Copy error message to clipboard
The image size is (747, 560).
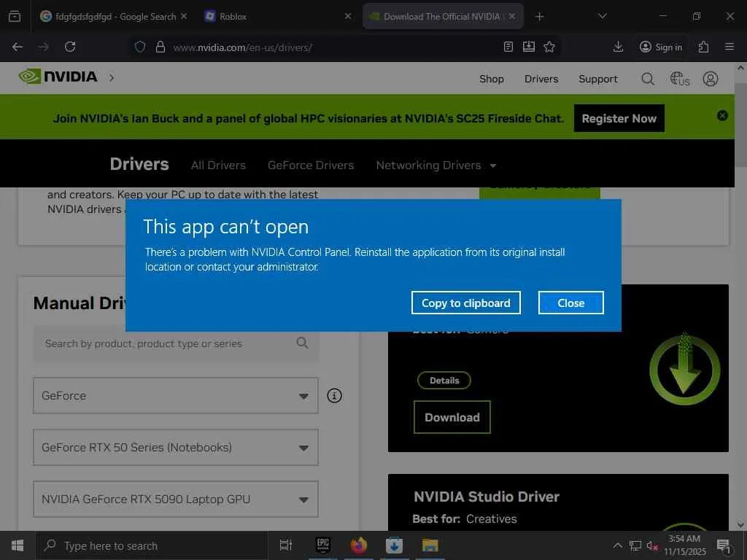[465, 303]
